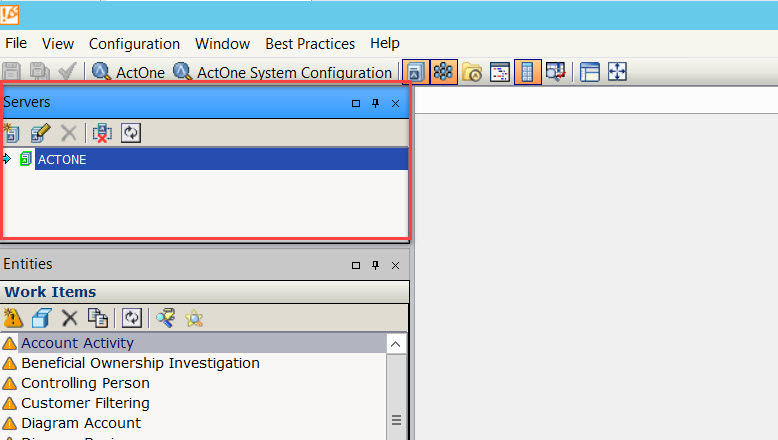Pin the Servers panel
The width and height of the screenshot is (778, 440).
(376, 103)
